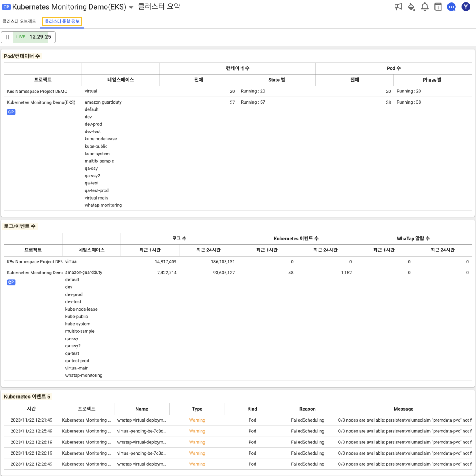This screenshot has height=476, width=476.
Task: Click the 로그/이벤트 수 section title
Action: click(19, 226)
